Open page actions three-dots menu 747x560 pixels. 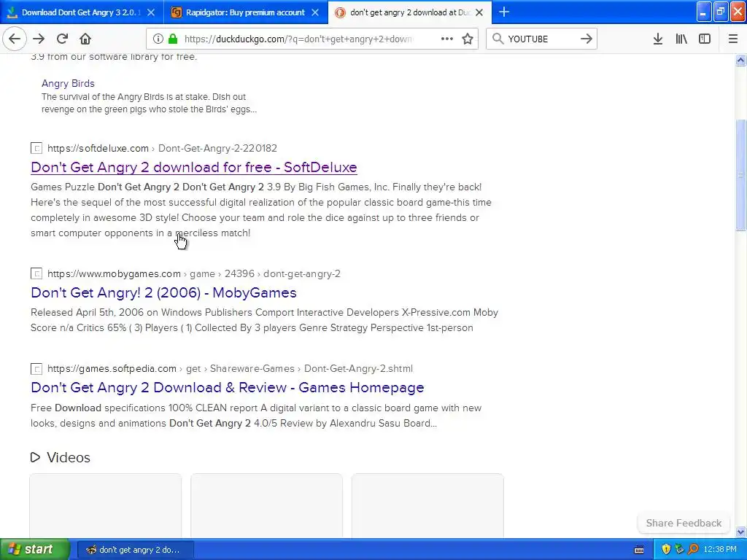point(447,39)
